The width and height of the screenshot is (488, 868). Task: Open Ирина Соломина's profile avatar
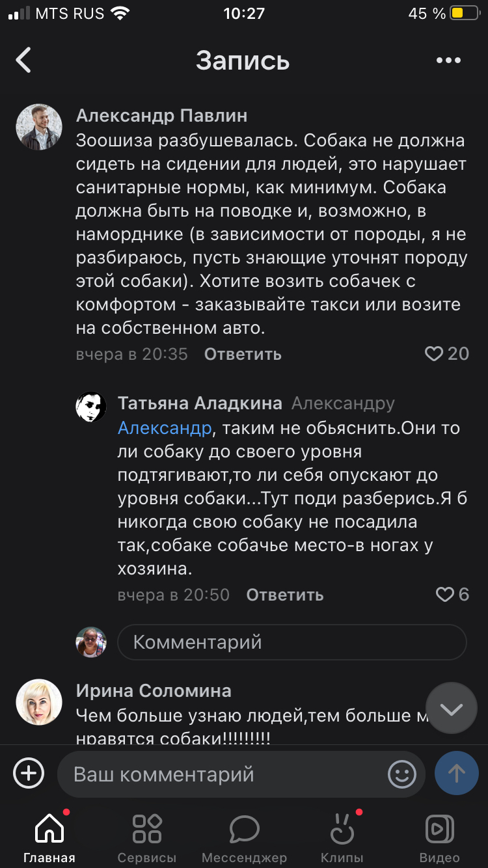(x=39, y=702)
